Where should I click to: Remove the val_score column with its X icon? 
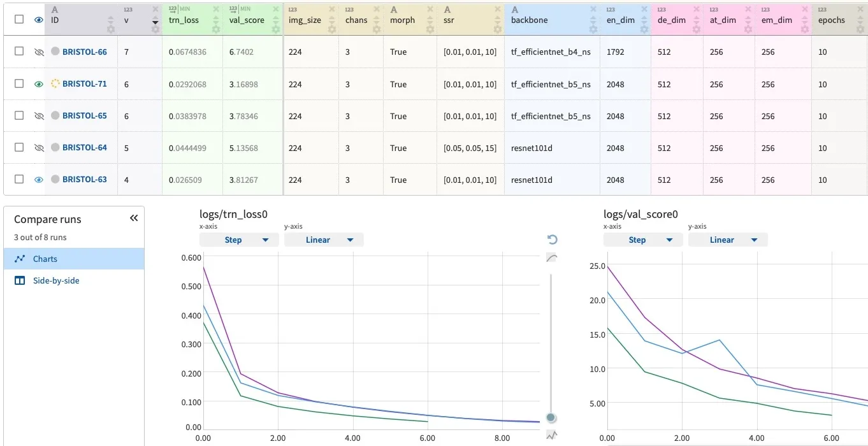point(276,10)
